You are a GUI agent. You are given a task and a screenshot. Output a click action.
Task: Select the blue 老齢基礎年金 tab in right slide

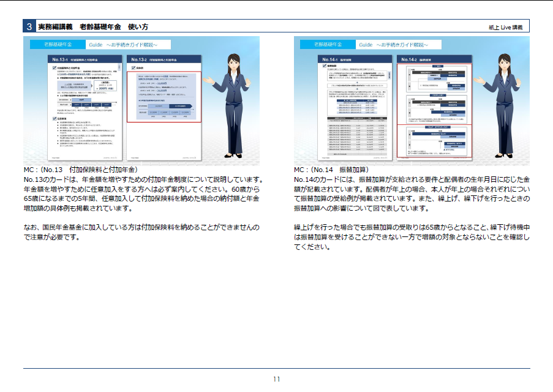point(327,45)
